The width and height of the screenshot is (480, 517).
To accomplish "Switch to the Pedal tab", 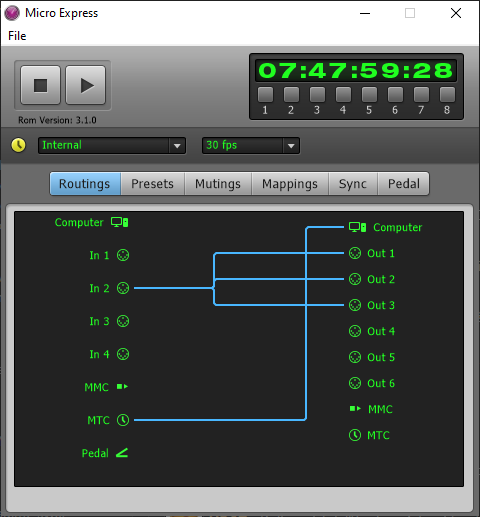I will click(403, 184).
